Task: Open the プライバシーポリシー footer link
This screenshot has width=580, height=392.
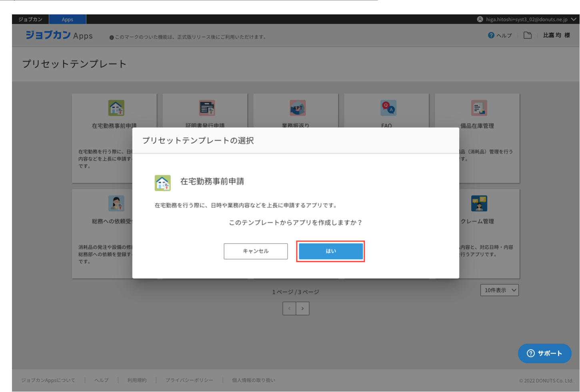Action: click(x=189, y=380)
